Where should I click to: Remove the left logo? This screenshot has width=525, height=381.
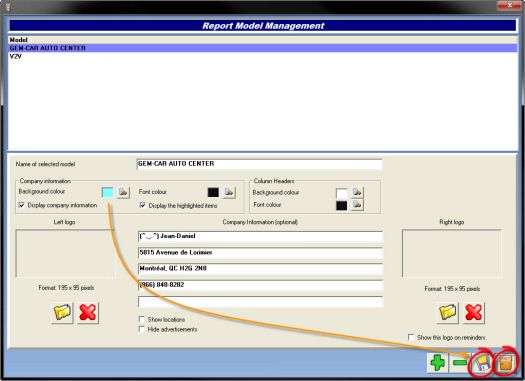pos(88,313)
